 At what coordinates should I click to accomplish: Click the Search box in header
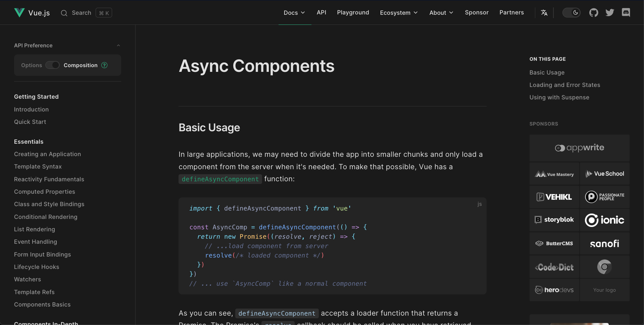point(86,13)
